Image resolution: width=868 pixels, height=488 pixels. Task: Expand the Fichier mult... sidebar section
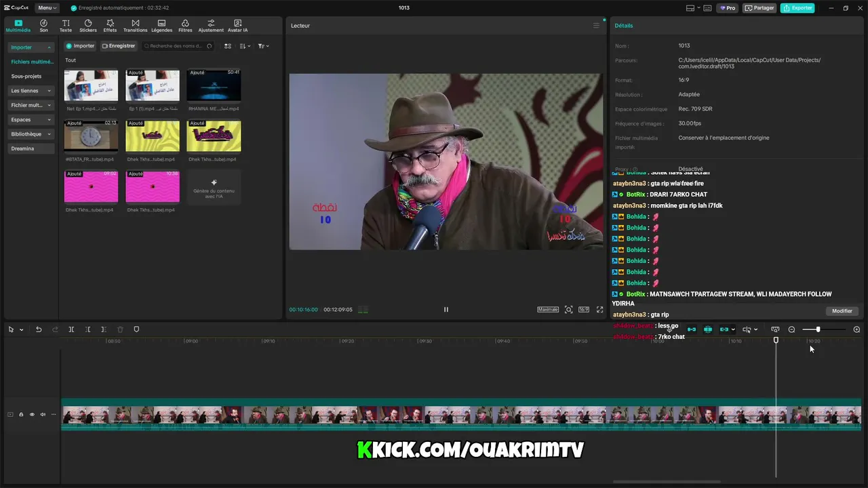click(31, 105)
